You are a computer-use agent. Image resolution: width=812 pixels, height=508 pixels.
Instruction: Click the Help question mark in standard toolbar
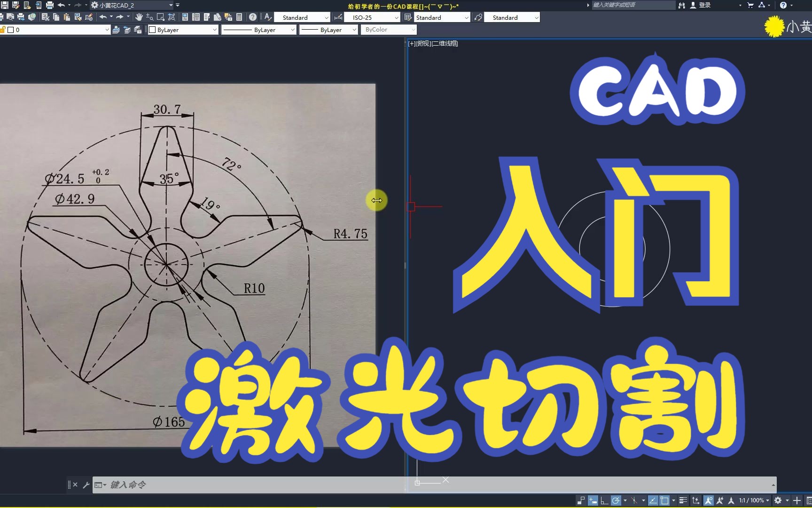coord(253,17)
